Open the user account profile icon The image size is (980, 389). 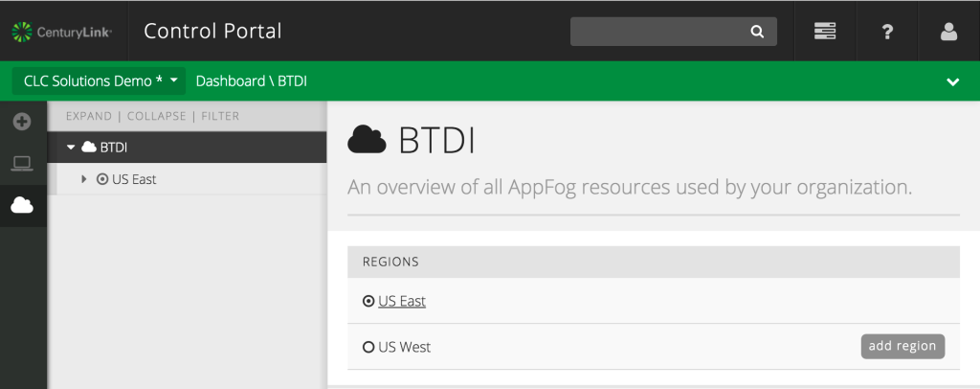(x=948, y=32)
